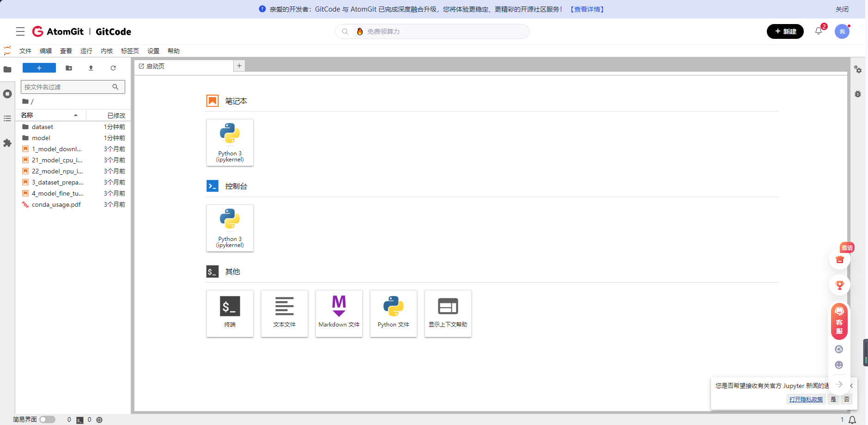Launch Python 3 ipykernel console
Viewport: 868px width, 425px height.
pos(230,228)
